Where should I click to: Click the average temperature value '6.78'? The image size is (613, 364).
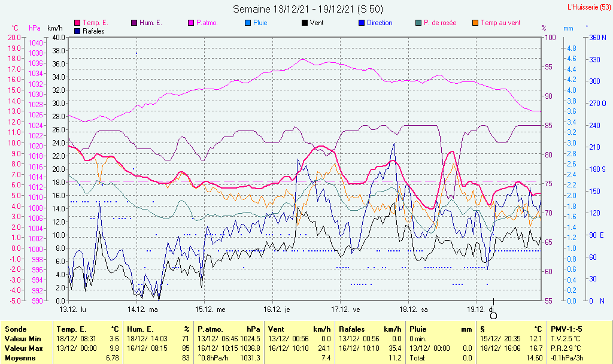pos(112,358)
